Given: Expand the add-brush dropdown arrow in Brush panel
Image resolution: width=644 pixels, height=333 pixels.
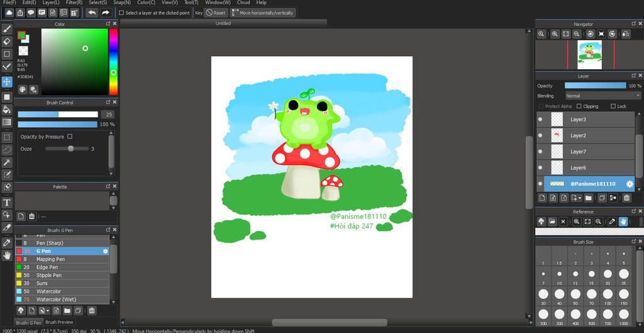Looking at the screenshot, I should 48,310.
